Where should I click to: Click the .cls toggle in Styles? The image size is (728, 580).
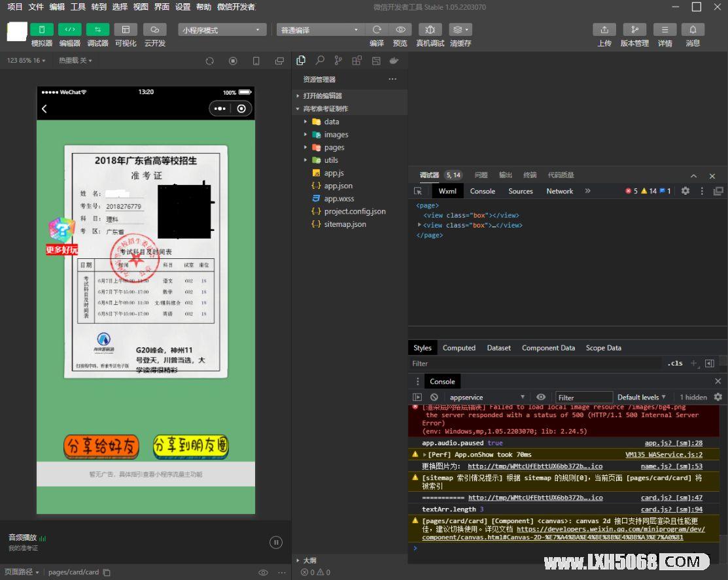675,364
